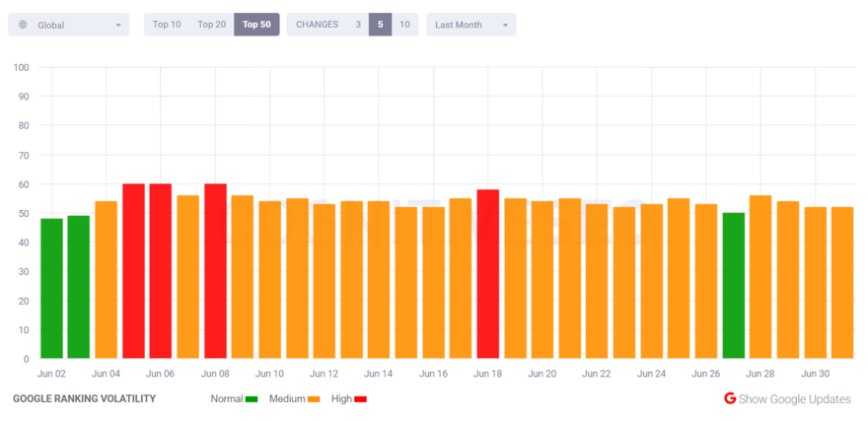Click the Jun 14 orange bar
Screen dimensions: 868x421
[379, 280]
